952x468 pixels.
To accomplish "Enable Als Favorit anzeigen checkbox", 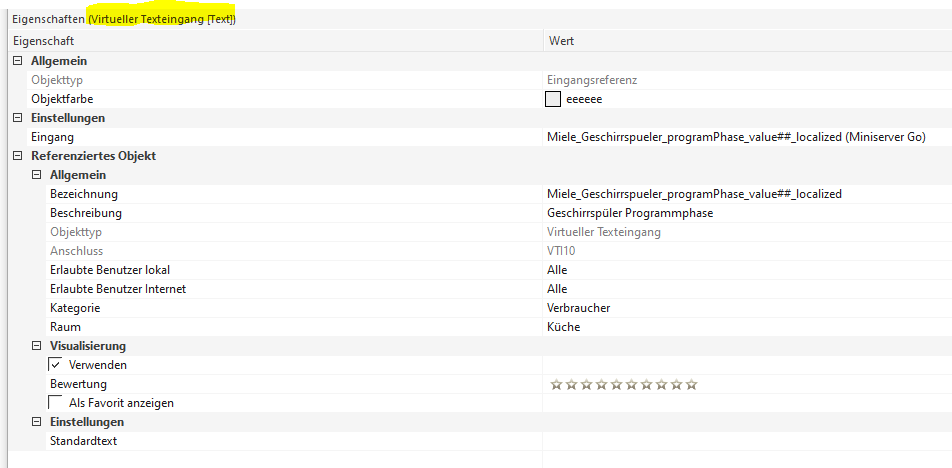I will [56, 403].
